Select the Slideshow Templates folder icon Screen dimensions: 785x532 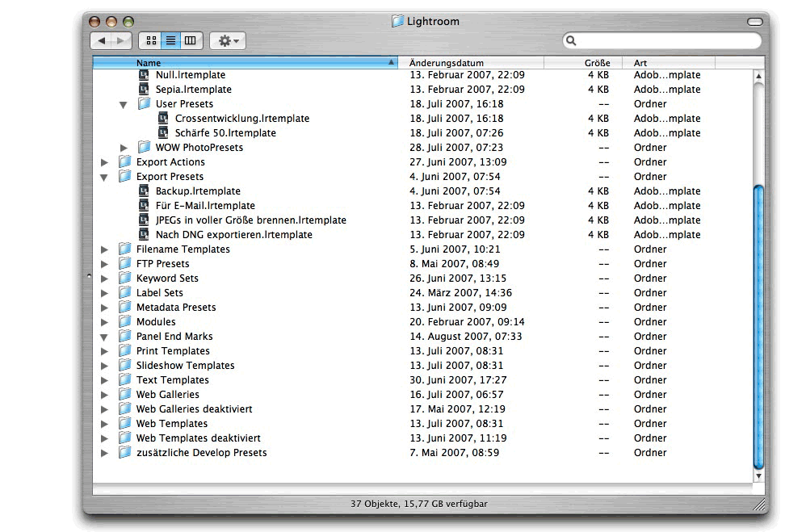point(124,365)
